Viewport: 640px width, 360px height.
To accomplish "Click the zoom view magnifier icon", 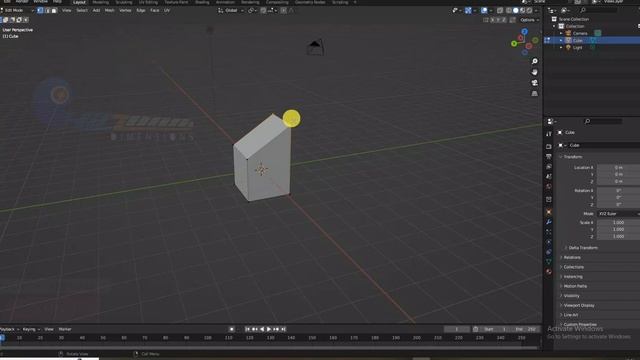I will (534, 61).
